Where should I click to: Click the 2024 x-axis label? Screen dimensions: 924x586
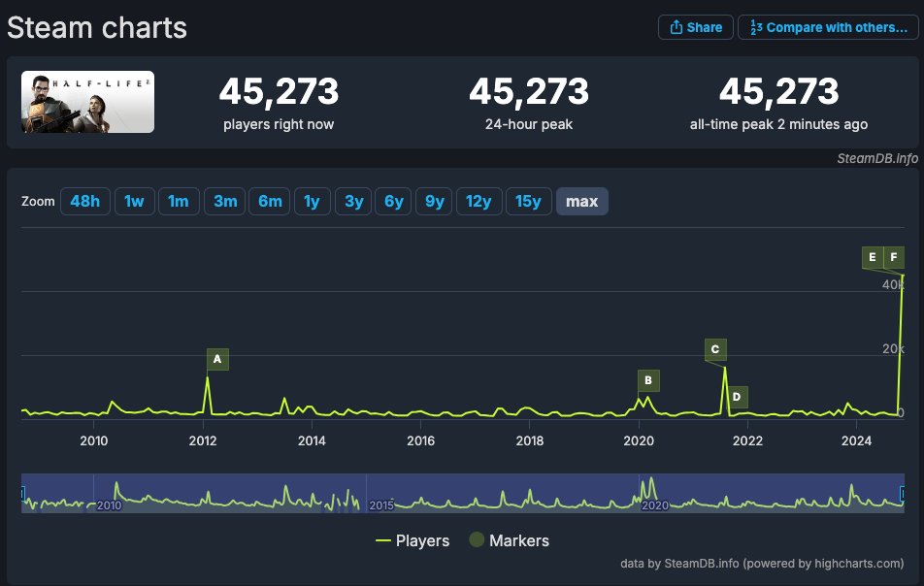pyautogui.click(x=856, y=440)
